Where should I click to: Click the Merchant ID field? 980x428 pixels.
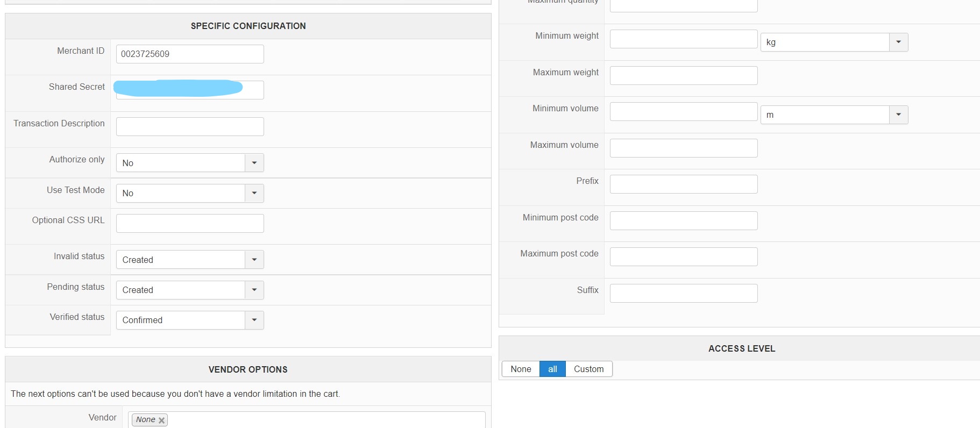coord(190,54)
